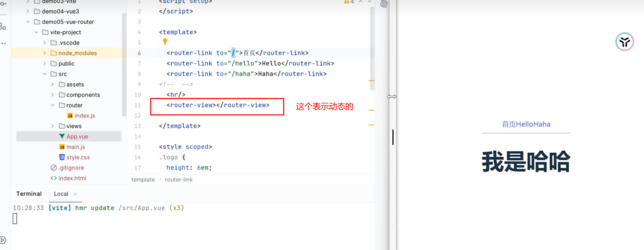The height and width of the screenshot is (250, 644).
Task: Click the 'to="/hello"' attribute on line 7
Action: 237,64
